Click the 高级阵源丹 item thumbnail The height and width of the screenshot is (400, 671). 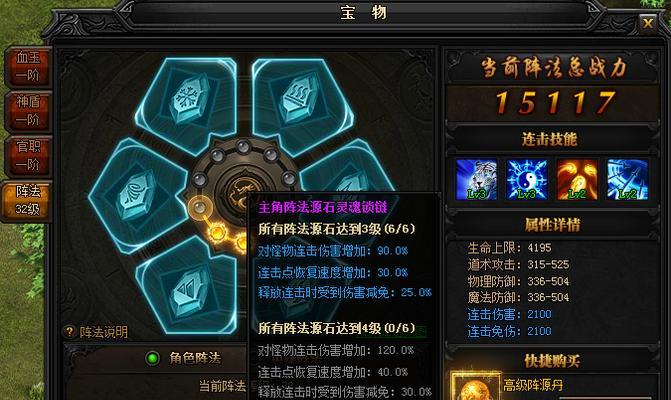pos(476,387)
